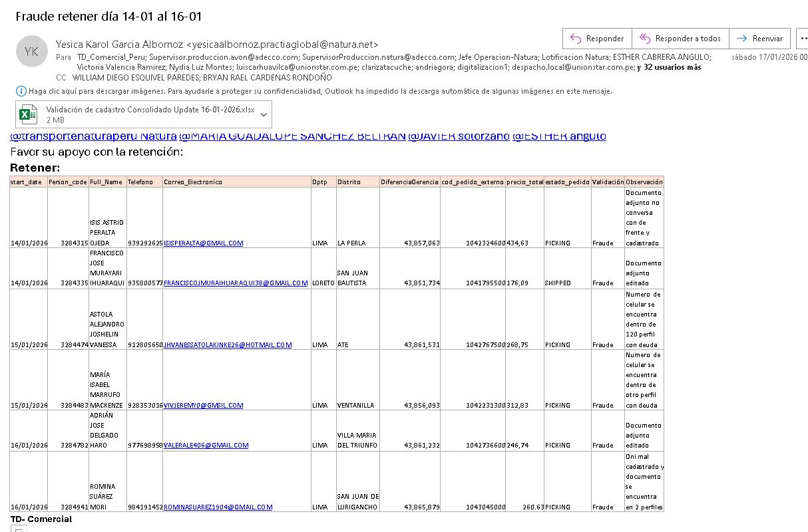The height and width of the screenshot is (532, 808).
Task: Open the @transportenaturaperu Natura mention
Action: 93,136
